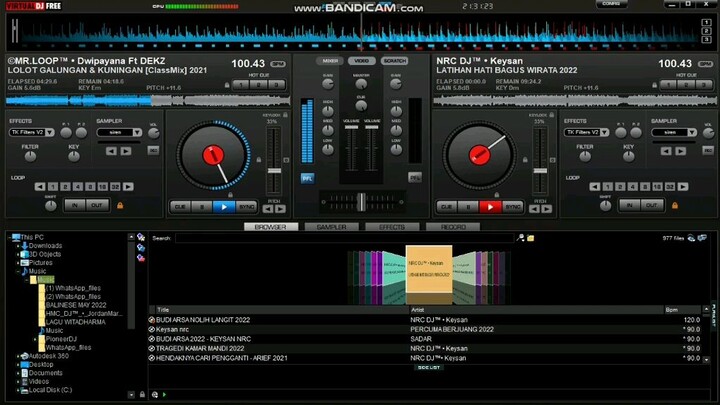
Task: Select the BALINESE MAY 2022 folder
Action: [76, 305]
